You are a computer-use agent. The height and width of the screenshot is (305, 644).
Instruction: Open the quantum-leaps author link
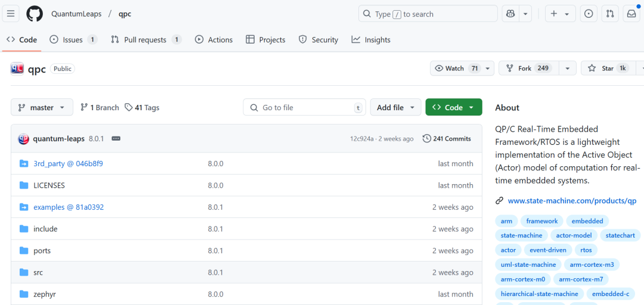click(x=59, y=139)
